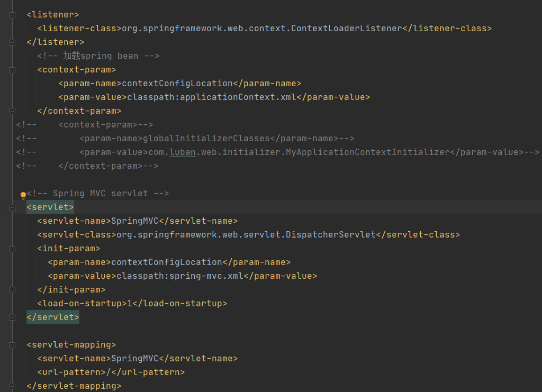Viewport: 542px width, 392px height.
Task: Click the uncommented opening <context-param> tag
Action: click(77, 69)
